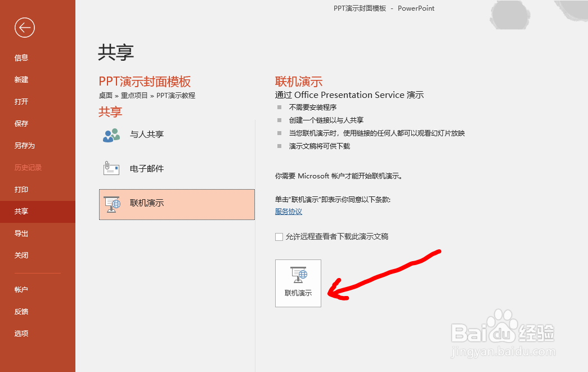Open the 信息 menu item

[x=21, y=58]
